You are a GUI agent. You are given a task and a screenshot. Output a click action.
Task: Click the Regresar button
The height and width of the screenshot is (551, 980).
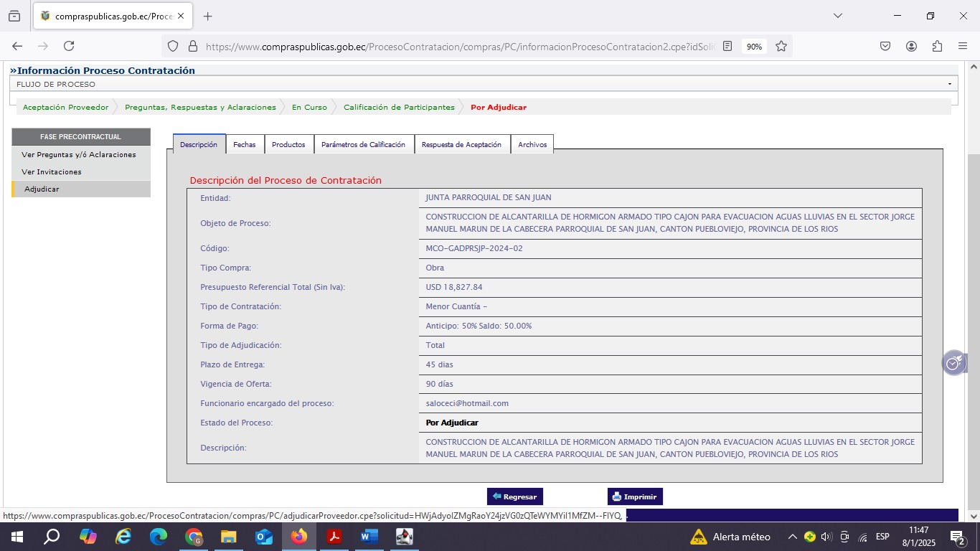(x=514, y=496)
